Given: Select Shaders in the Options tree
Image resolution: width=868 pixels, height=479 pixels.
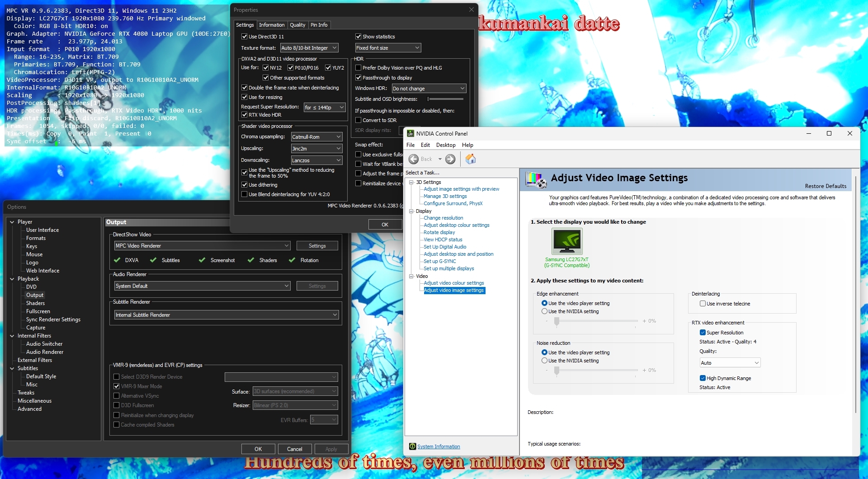Looking at the screenshot, I should click(35, 303).
